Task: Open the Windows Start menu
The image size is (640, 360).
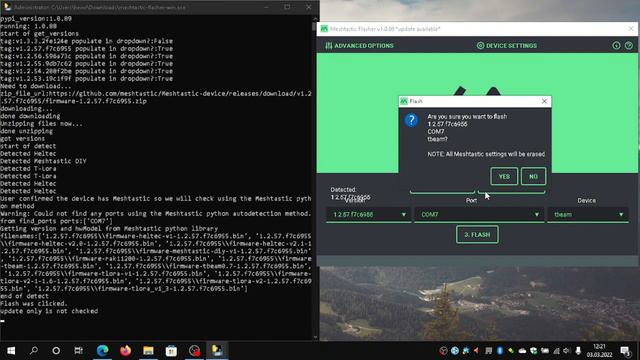Action: [11, 351]
